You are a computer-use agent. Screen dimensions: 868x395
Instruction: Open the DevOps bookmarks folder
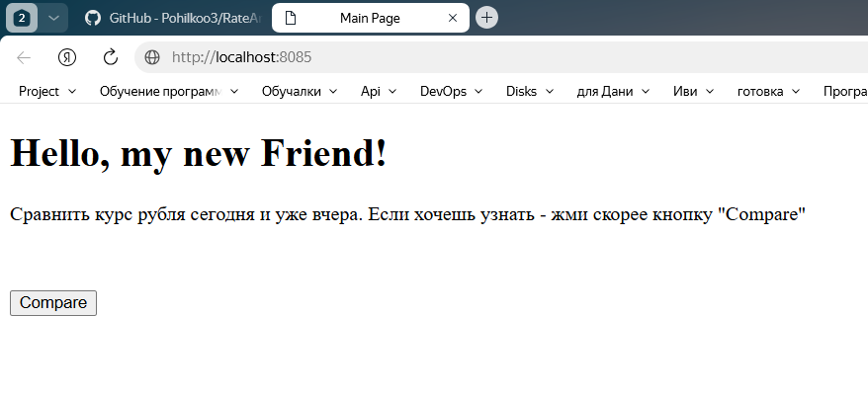(451, 91)
